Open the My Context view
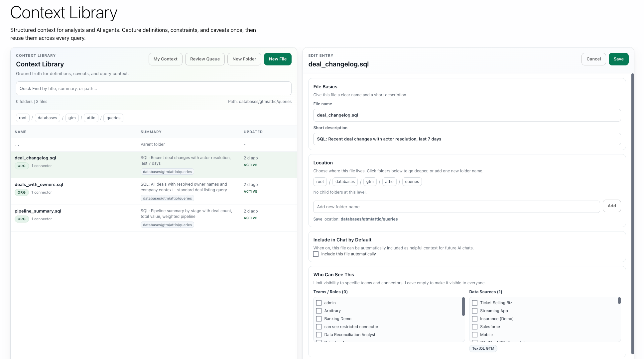The image size is (644, 359). pyautogui.click(x=165, y=59)
